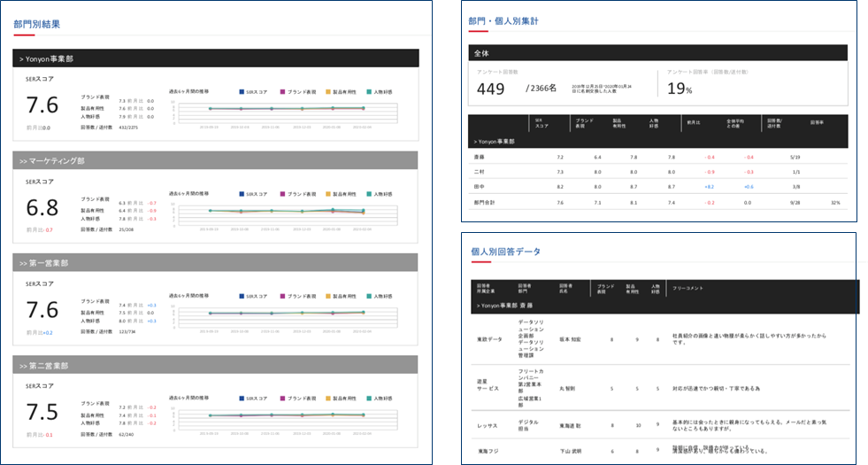
Task: Click the 坂本 respondent name cell
Action: coord(570,339)
